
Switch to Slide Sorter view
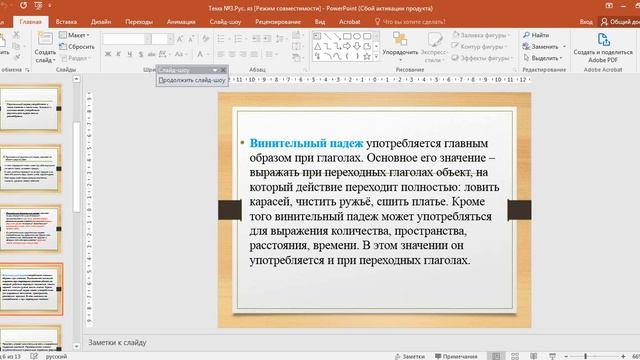(515, 356)
